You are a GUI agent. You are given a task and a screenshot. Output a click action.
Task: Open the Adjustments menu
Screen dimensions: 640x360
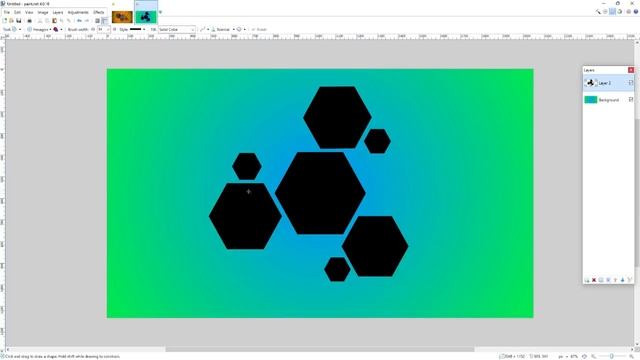click(78, 12)
